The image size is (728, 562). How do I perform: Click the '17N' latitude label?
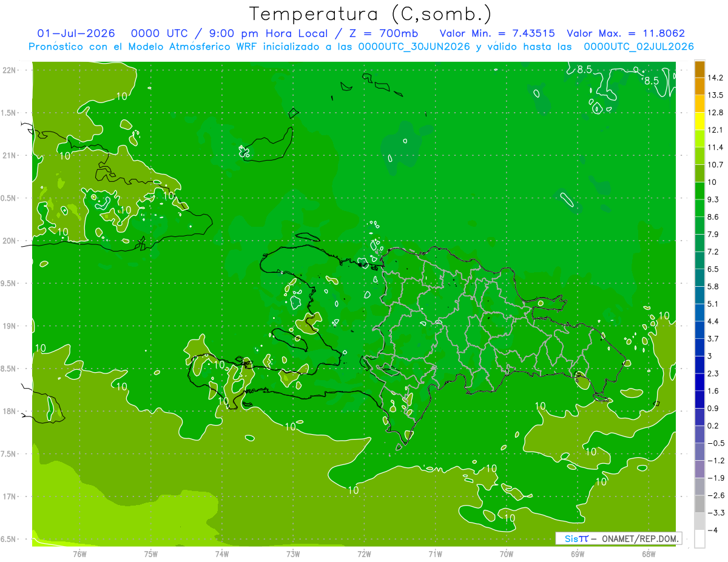tap(9, 497)
